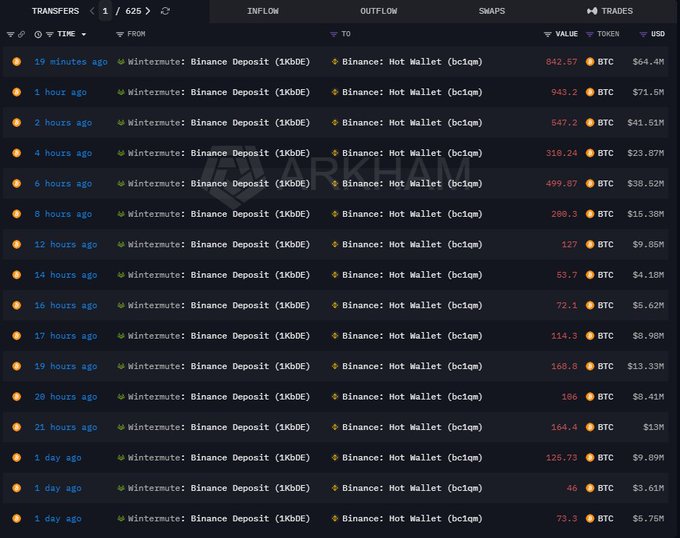This screenshot has width=680, height=538.
Task: Click the USD amount $5.75M
Action: [x=648, y=518]
